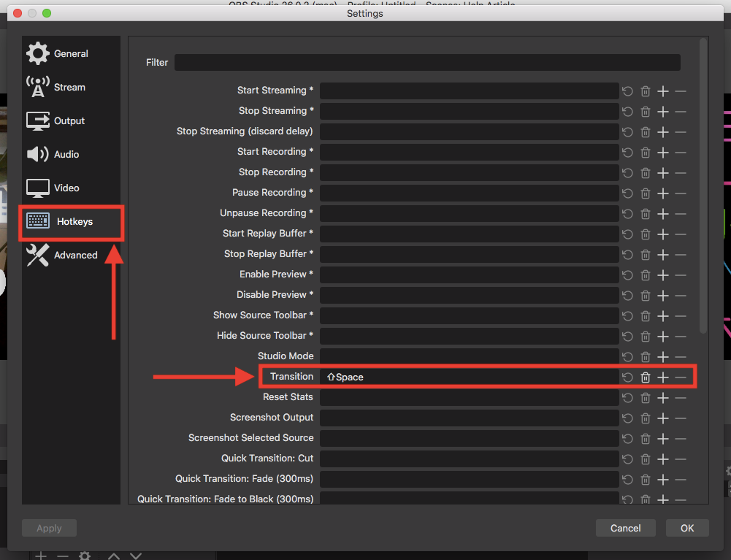
Task: Clear the Studio Mode hotkey with the trash icon
Action: 646,357
